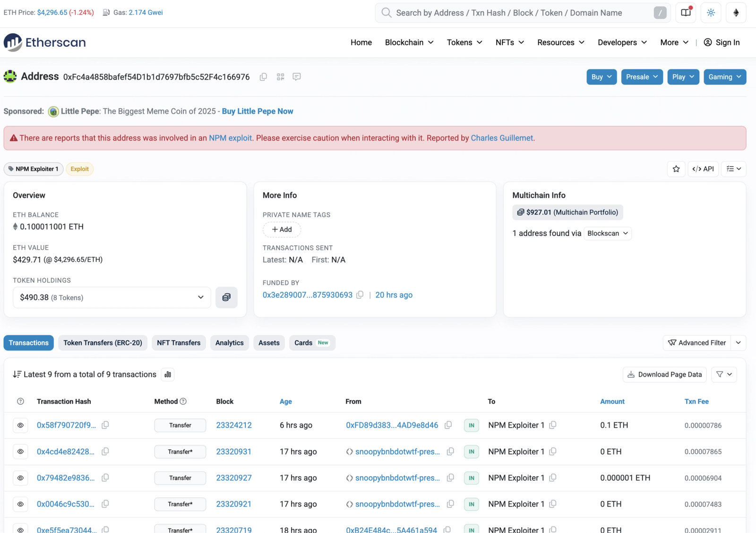Copy the funded-by address
756x533 pixels.
coord(360,295)
